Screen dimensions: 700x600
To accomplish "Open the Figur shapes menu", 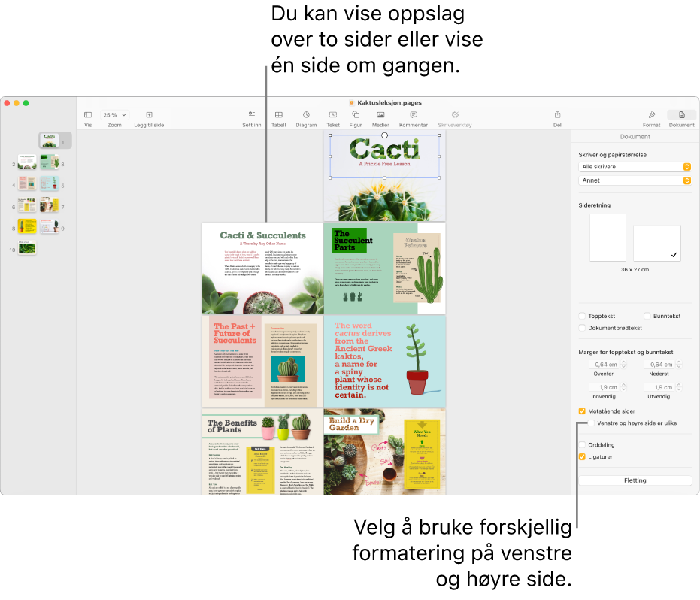I will pos(356,115).
